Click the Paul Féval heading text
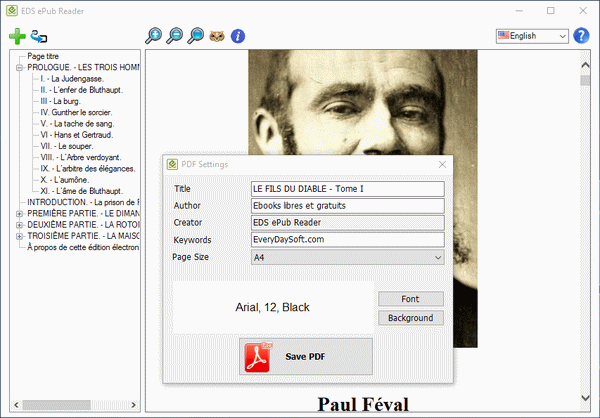The height and width of the screenshot is (418, 600). [363, 404]
